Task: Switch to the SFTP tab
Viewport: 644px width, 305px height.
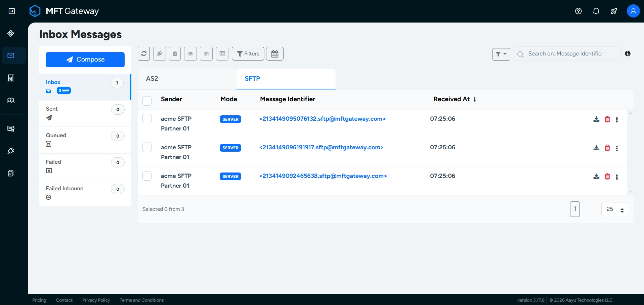Action: 286,79
